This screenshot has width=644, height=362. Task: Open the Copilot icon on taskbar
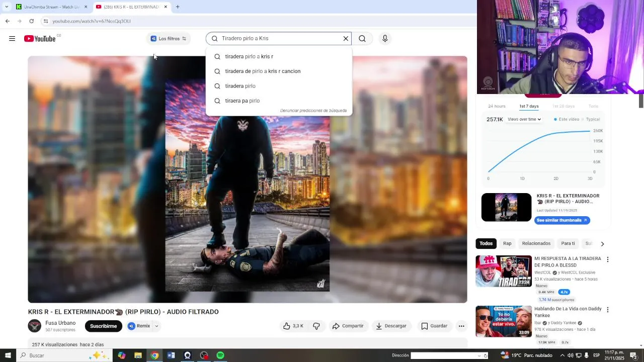pyautogui.click(x=122, y=355)
